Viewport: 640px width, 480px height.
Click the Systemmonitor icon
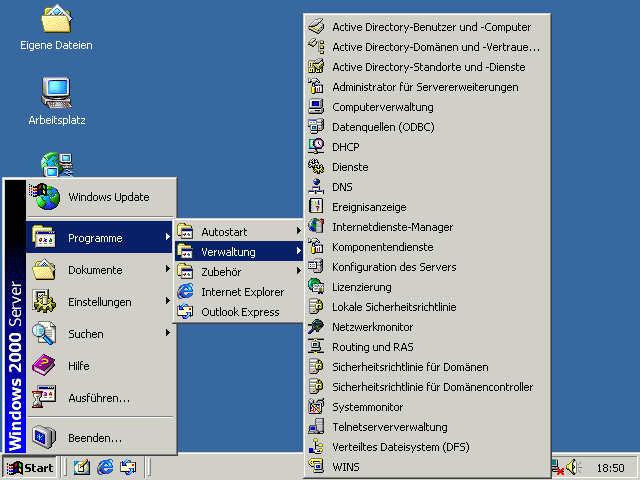coord(316,407)
